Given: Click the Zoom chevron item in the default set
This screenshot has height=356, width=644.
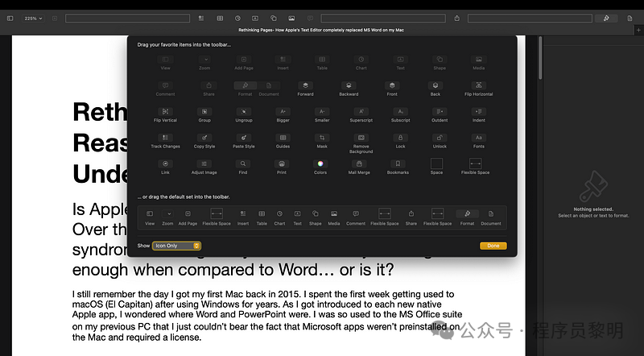Looking at the screenshot, I should (x=167, y=213).
